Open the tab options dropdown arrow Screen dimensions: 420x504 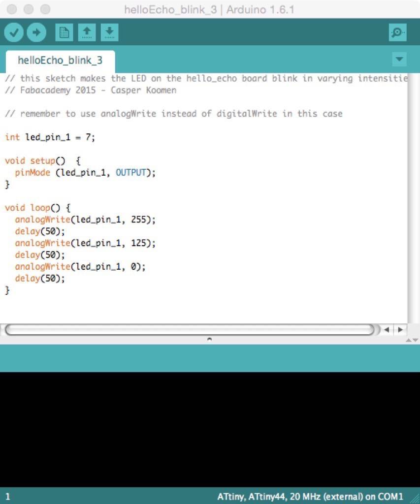(399, 59)
